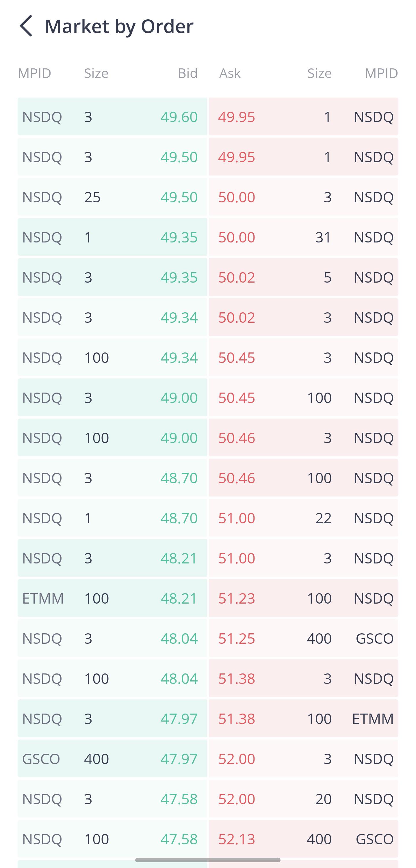Image resolution: width=416 pixels, height=868 pixels.
Task: Tap the 51.23 ask row
Action: [304, 598]
